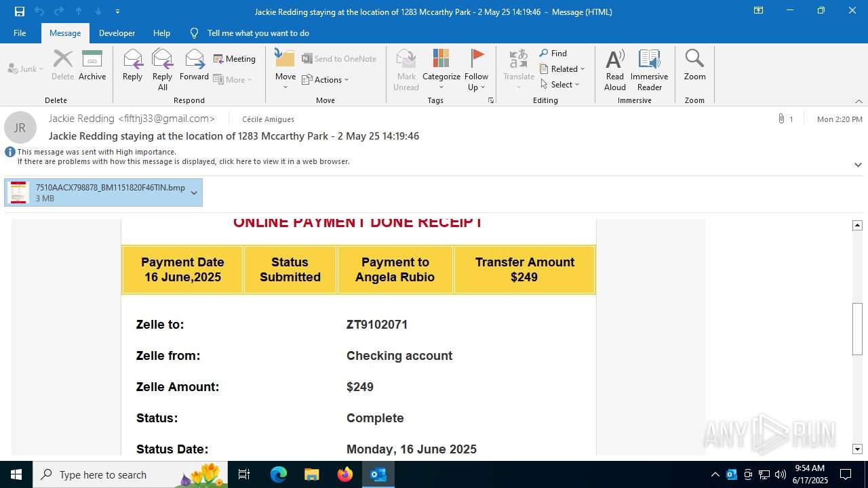
Task: Click Mark Unread button
Action: [x=406, y=70]
